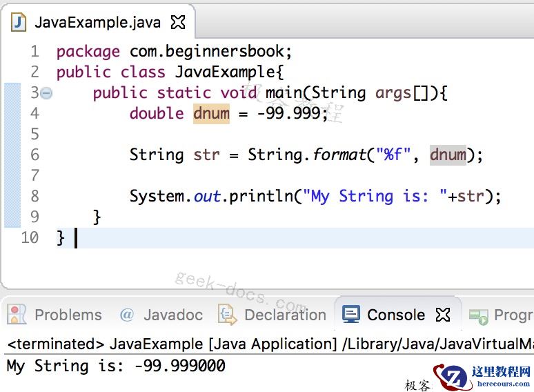The image size is (534, 392).
Task: Click the highlighted dnum variable declaration
Action: click(x=211, y=113)
